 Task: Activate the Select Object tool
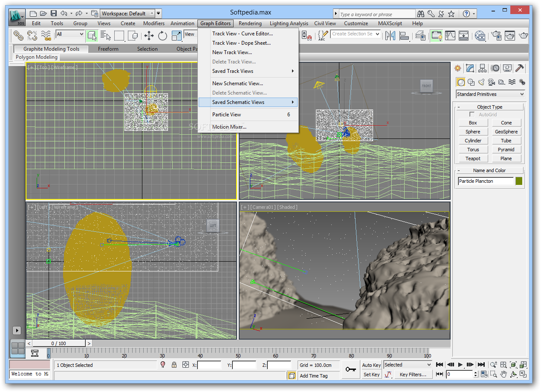pos(92,35)
